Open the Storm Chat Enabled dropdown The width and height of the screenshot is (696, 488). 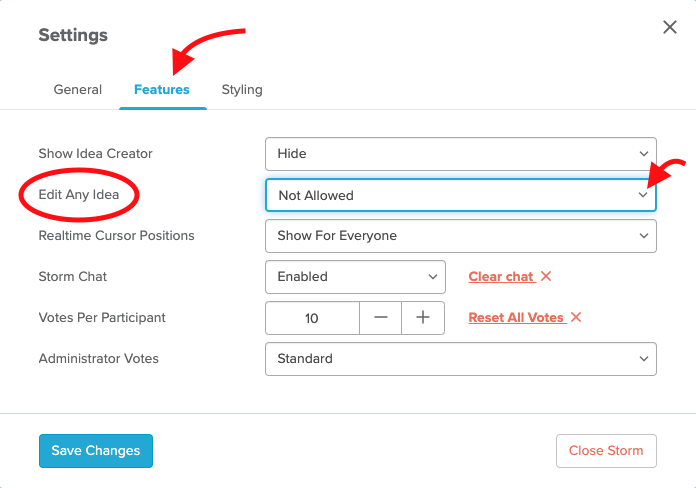[x=355, y=277]
